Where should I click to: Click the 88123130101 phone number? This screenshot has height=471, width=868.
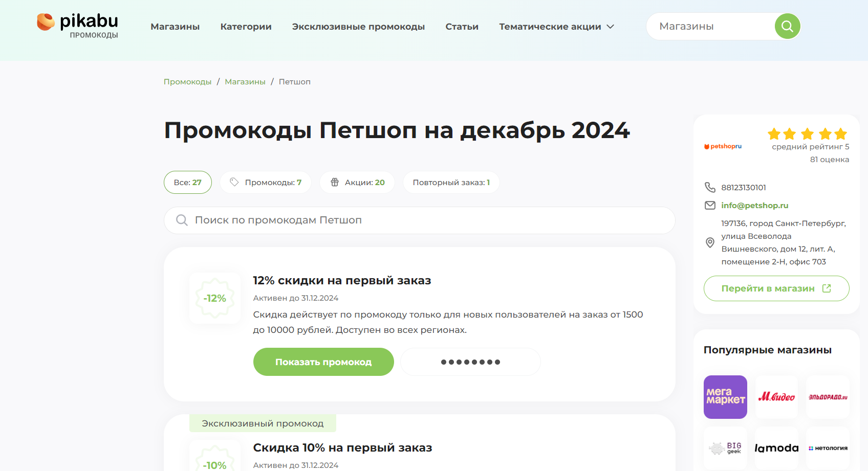point(744,187)
